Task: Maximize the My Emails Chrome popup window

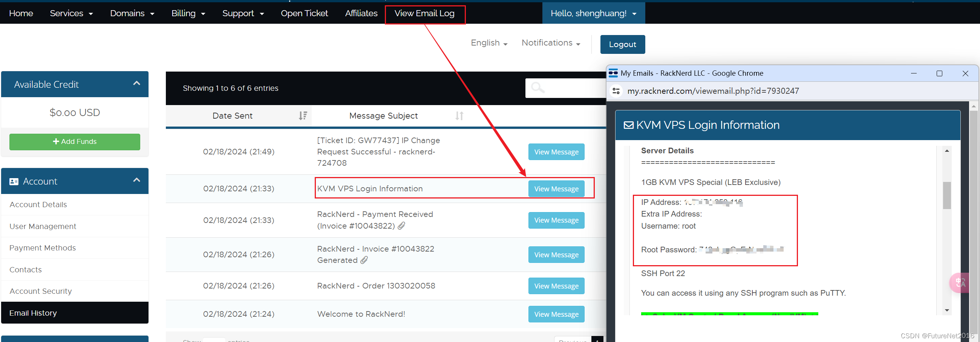Action: tap(939, 73)
